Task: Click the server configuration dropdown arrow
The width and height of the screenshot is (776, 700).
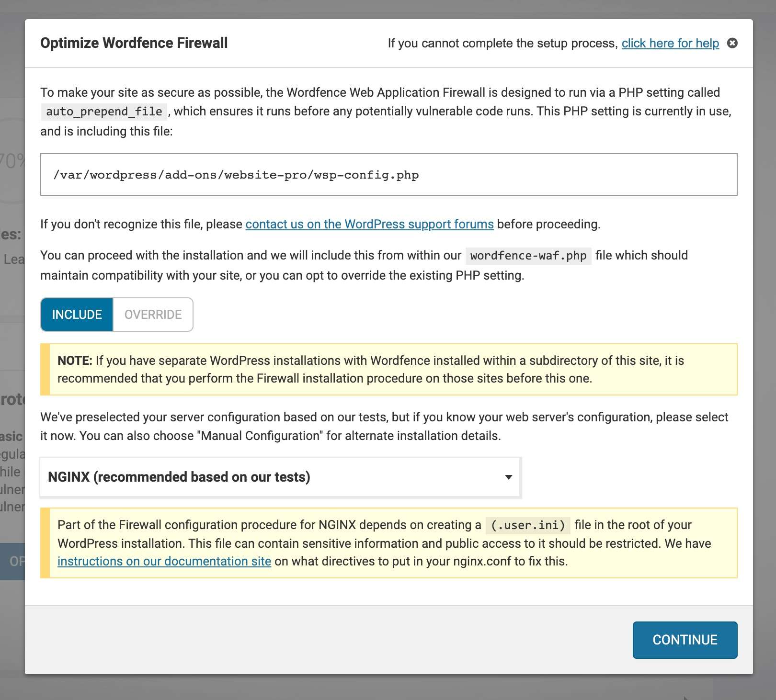Action: point(509,477)
